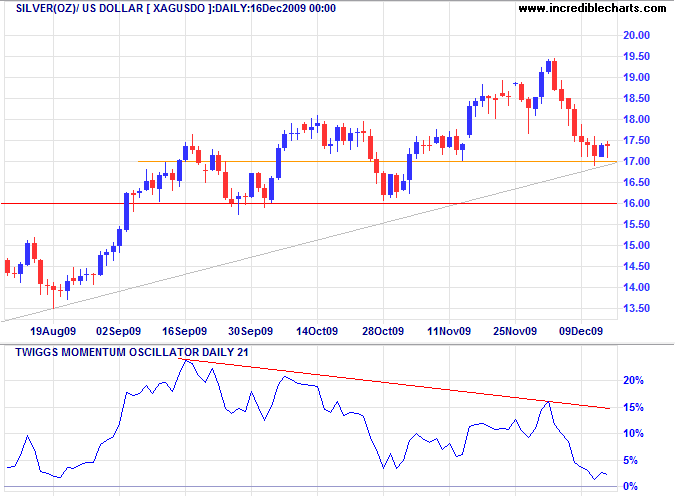
Task: Click the 28Oct09 date label
Action: point(383,331)
